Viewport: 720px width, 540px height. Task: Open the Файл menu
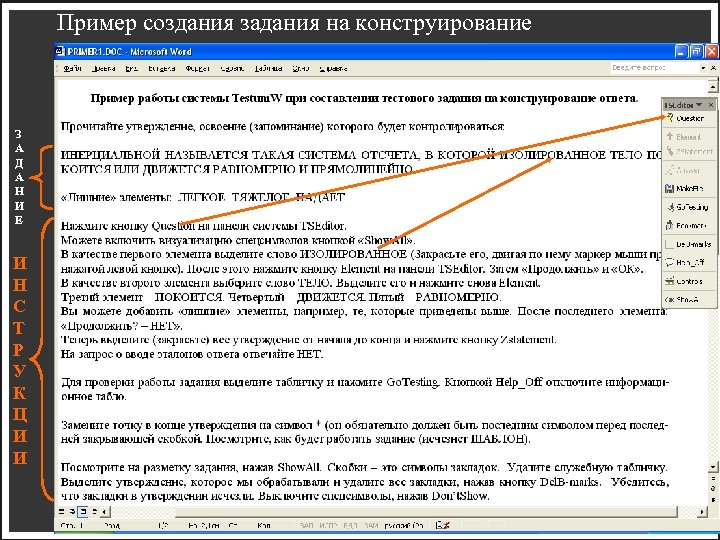73,68
